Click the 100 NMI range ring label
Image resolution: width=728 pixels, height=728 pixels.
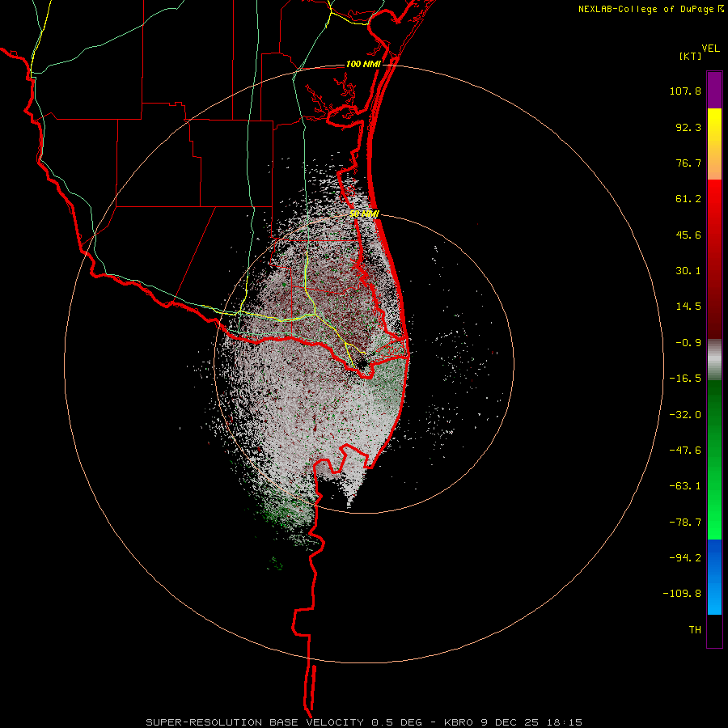tap(363, 64)
